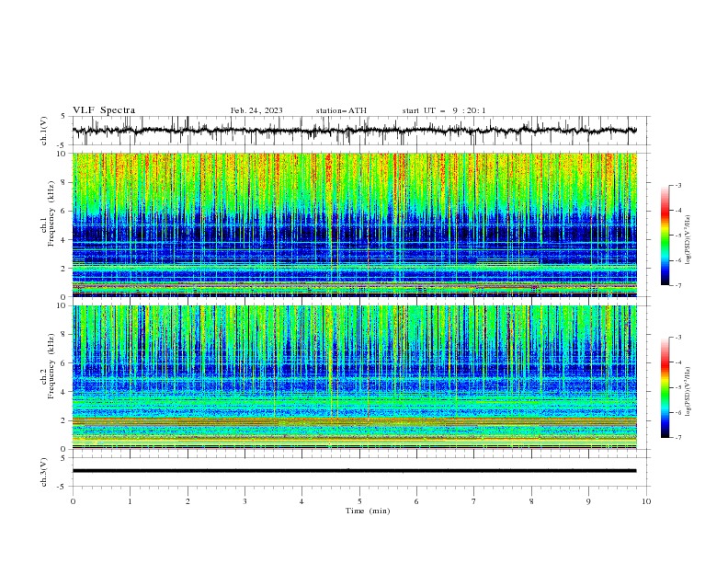Select the "start UT = 9 :20: 1" text
Screen dimensions: 728x563
(x=444, y=110)
